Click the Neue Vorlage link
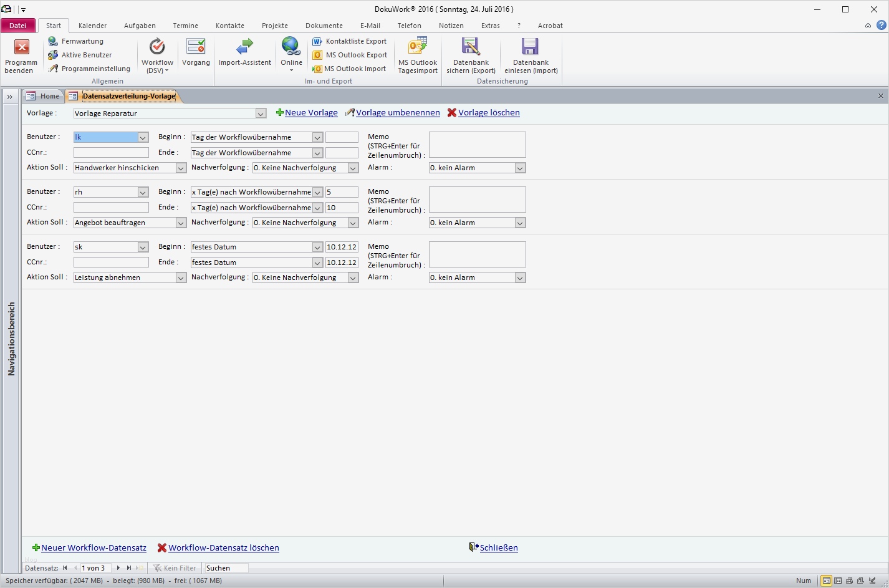The height and width of the screenshot is (588, 889). pyautogui.click(x=310, y=113)
